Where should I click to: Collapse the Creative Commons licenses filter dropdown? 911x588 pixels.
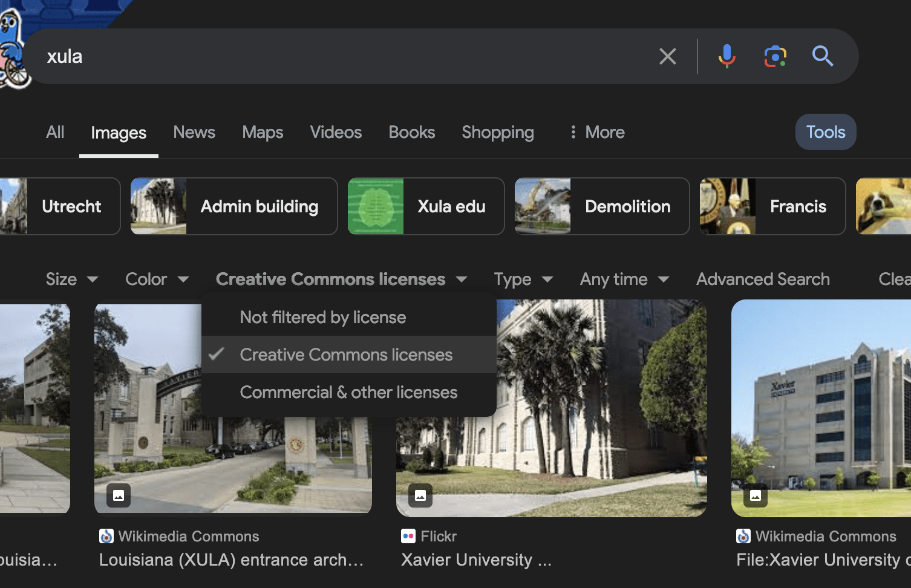pos(342,279)
